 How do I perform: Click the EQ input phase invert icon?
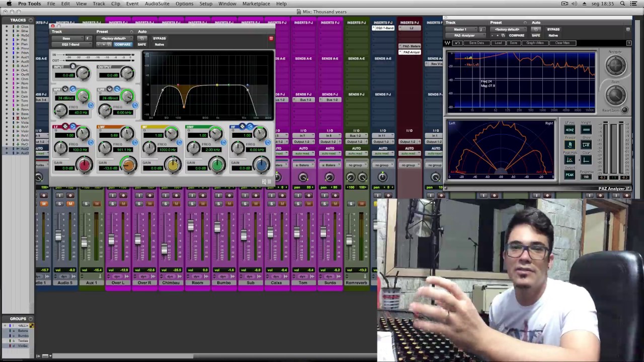73,66
